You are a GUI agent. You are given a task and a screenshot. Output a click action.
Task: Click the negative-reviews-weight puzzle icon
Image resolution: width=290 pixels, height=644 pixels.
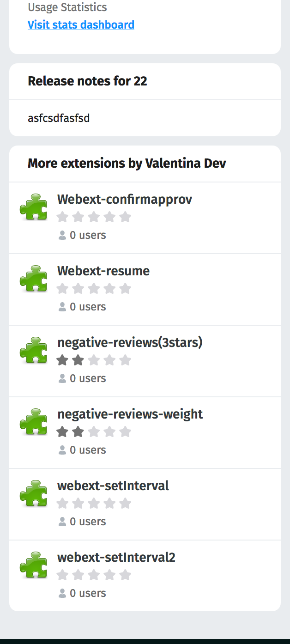pyautogui.click(x=33, y=422)
